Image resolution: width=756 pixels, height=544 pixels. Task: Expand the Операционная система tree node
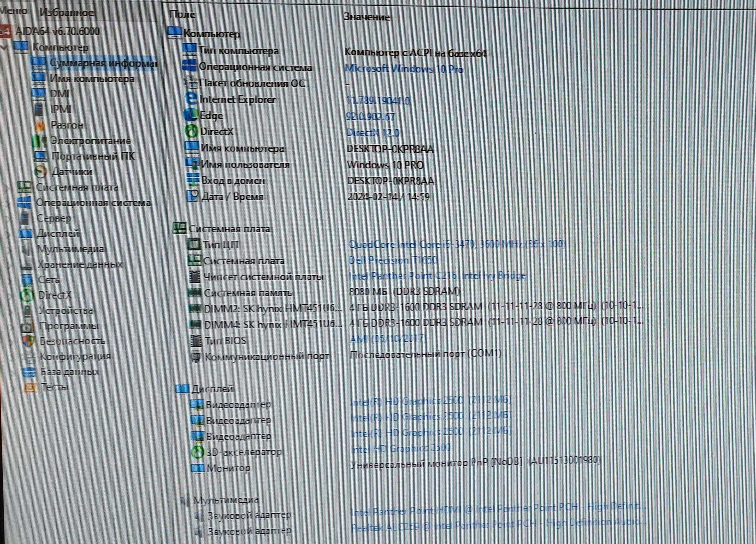[x=8, y=203]
